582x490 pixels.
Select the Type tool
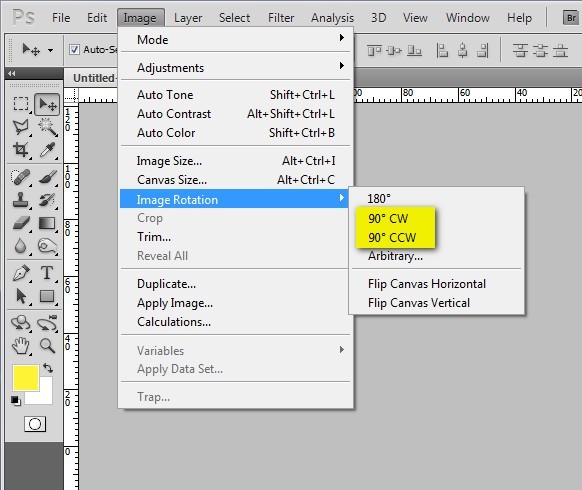click(x=47, y=273)
